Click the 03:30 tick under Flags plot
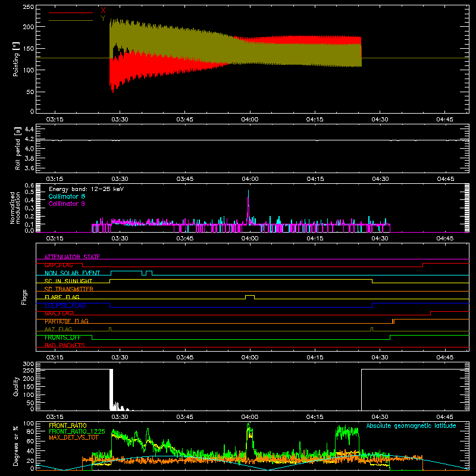 coord(120,358)
